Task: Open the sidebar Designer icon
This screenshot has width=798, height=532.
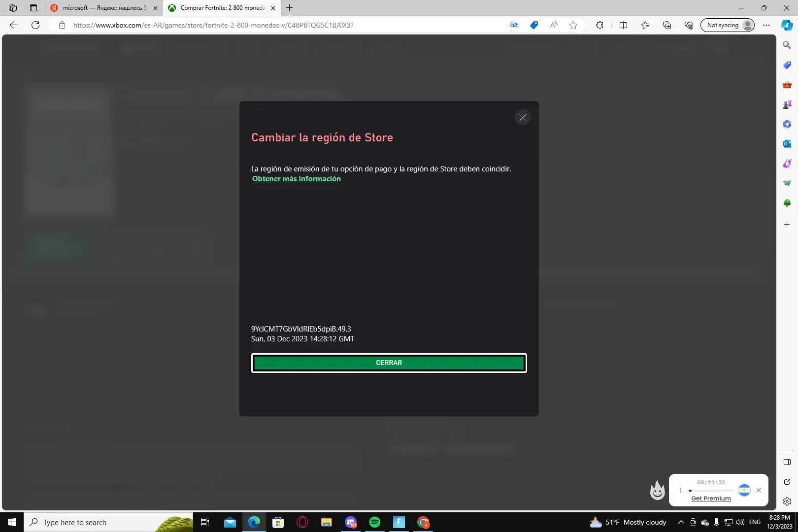Action: pos(787,164)
